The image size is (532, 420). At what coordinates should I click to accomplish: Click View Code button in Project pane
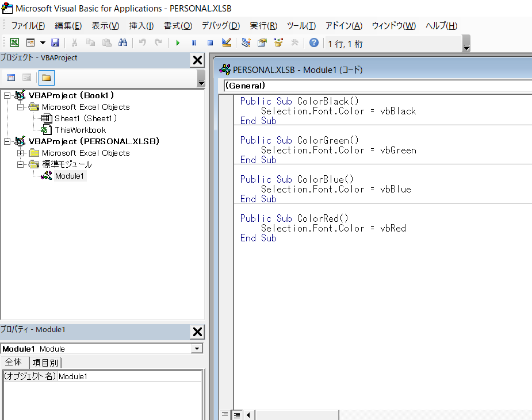(11, 78)
